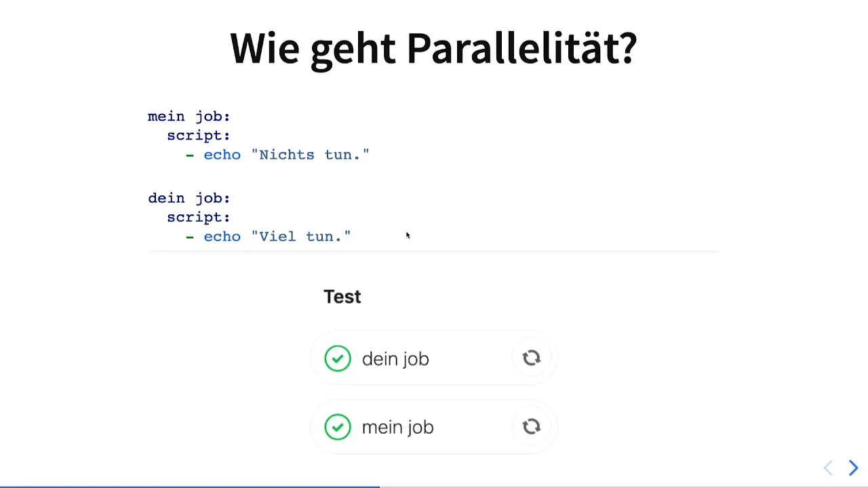Click the script: line under dein job
The width and height of the screenshot is (868, 488).
tap(199, 217)
